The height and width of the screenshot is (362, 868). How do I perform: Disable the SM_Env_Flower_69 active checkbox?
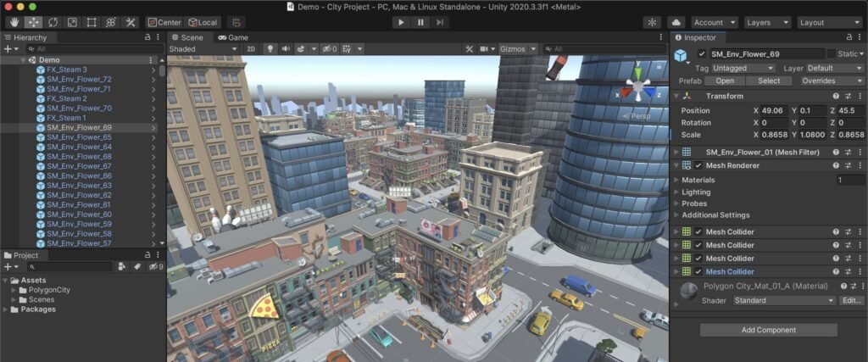pos(702,53)
